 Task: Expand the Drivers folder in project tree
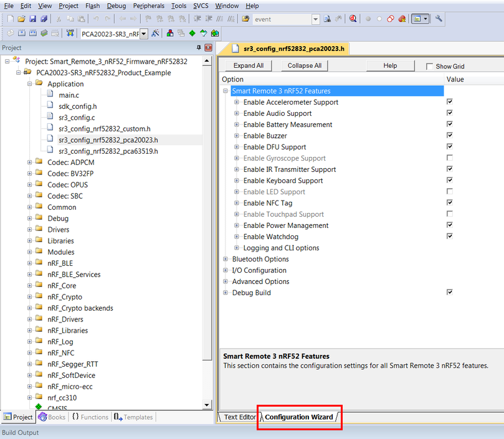pyautogui.click(x=29, y=229)
